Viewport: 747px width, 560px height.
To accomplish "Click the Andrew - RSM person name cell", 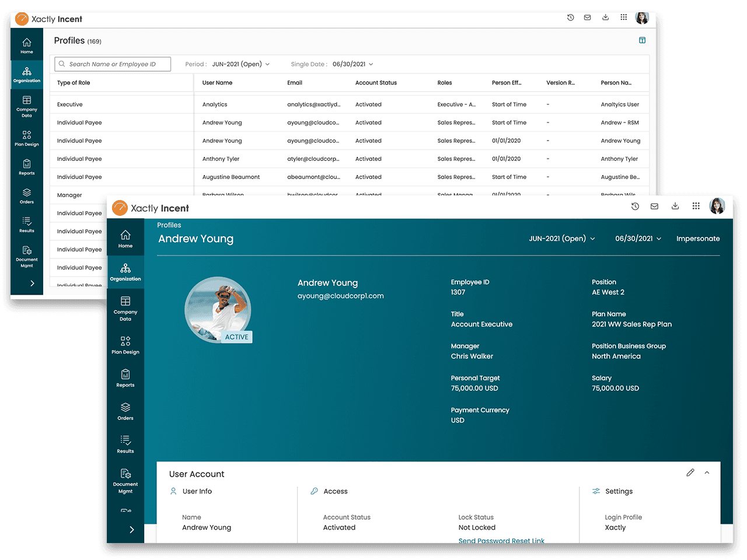I will (620, 123).
